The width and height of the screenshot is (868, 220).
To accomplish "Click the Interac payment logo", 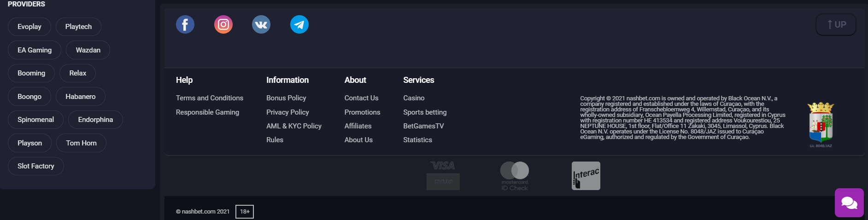I will click(586, 176).
